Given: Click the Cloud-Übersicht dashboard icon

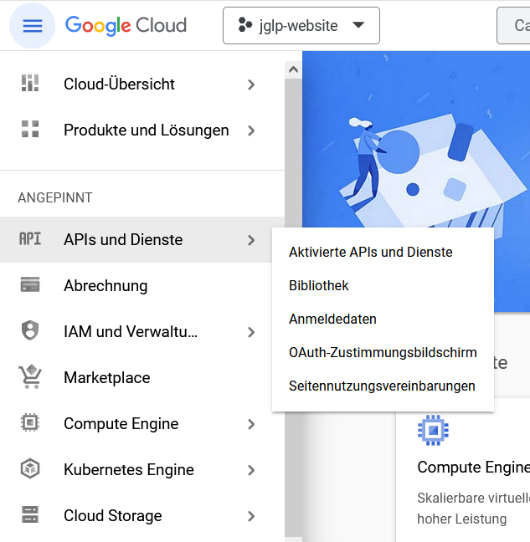Looking at the screenshot, I should click(30, 83).
